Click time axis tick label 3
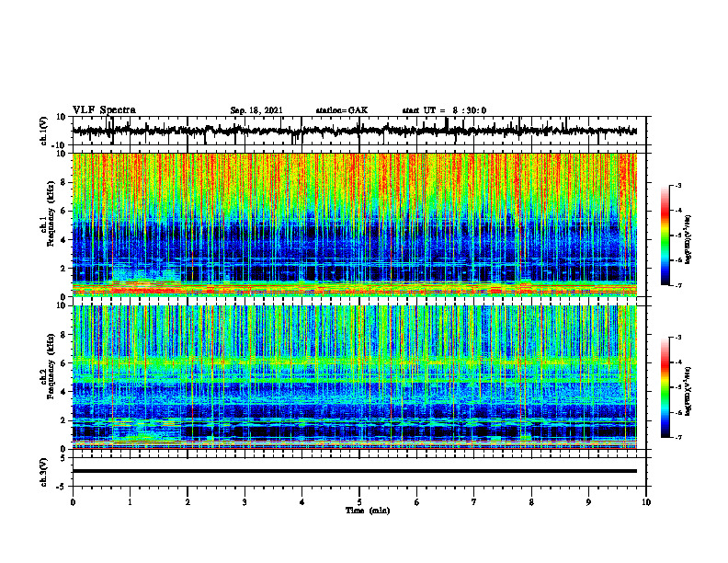728x563 pixels. 245,502
